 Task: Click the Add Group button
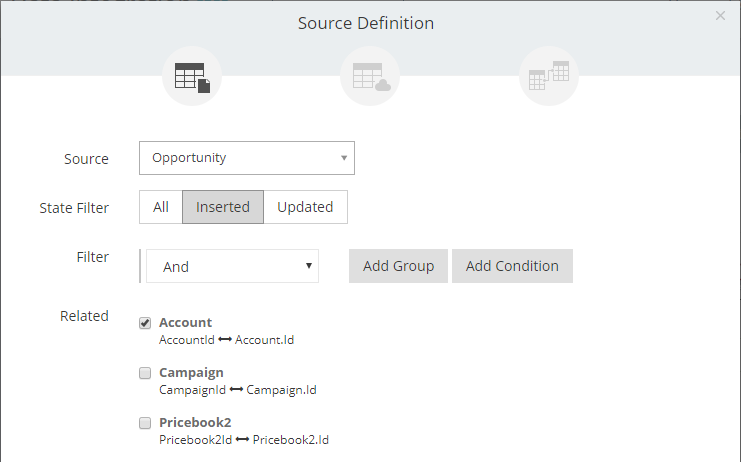(398, 266)
